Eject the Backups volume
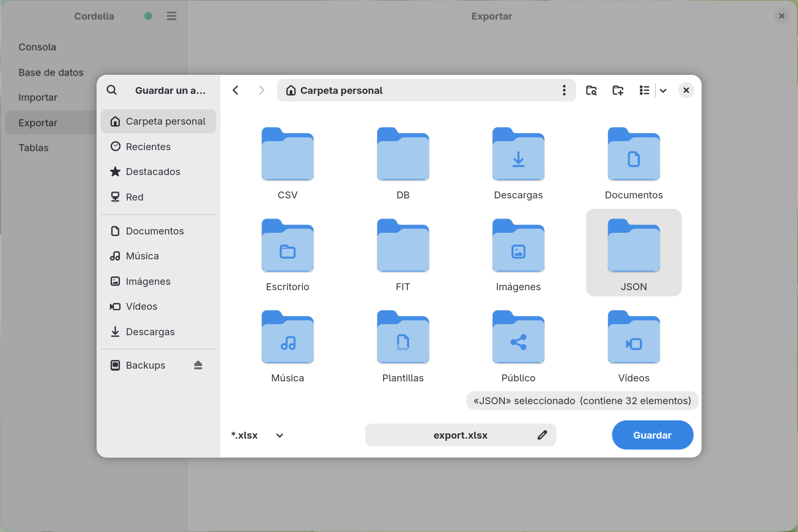The image size is (798, 532). click(198, 365)
